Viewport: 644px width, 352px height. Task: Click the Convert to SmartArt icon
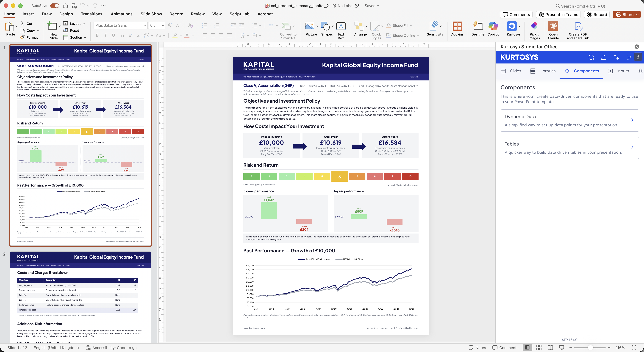(286, 26)
